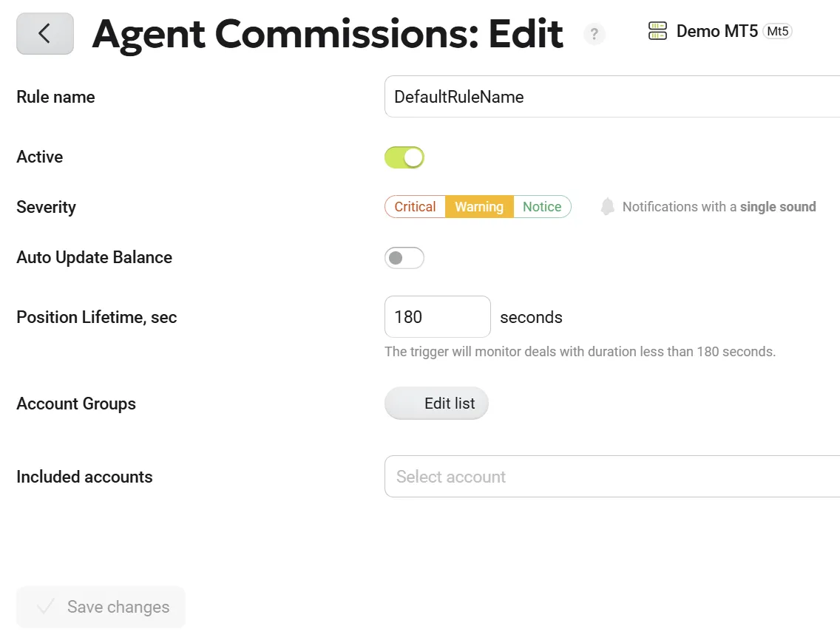Click the 'seconds' unit text
This screenshot has width=840, height=643.
point(531,318)
